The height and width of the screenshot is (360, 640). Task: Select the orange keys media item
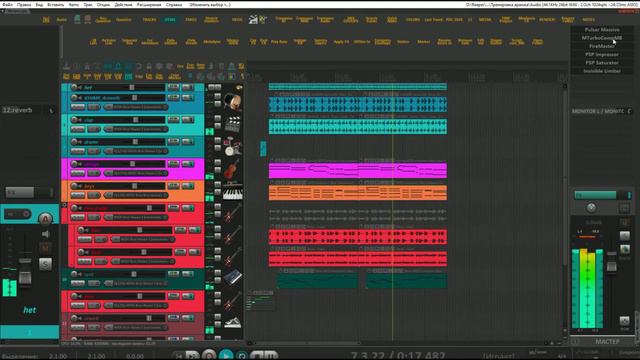pyautogui.click(x=358, y=193)
